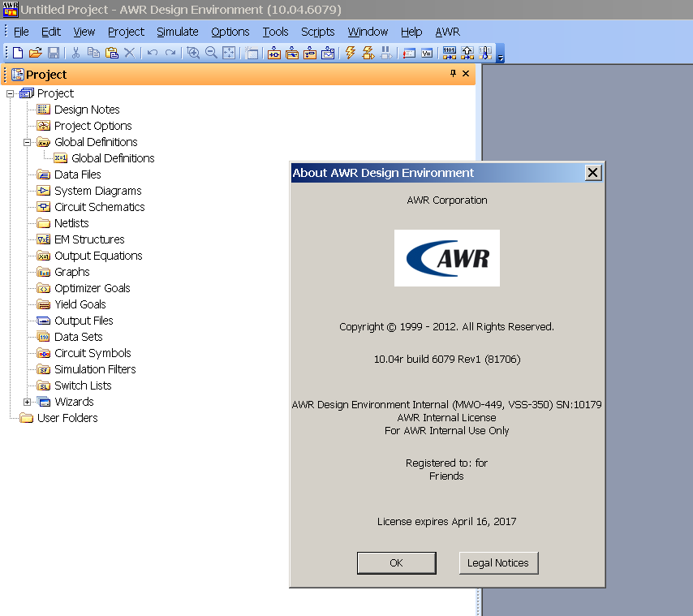This screenshot has height=616, width=693.
Task: Open the Help menu
Action: point(411,32)
